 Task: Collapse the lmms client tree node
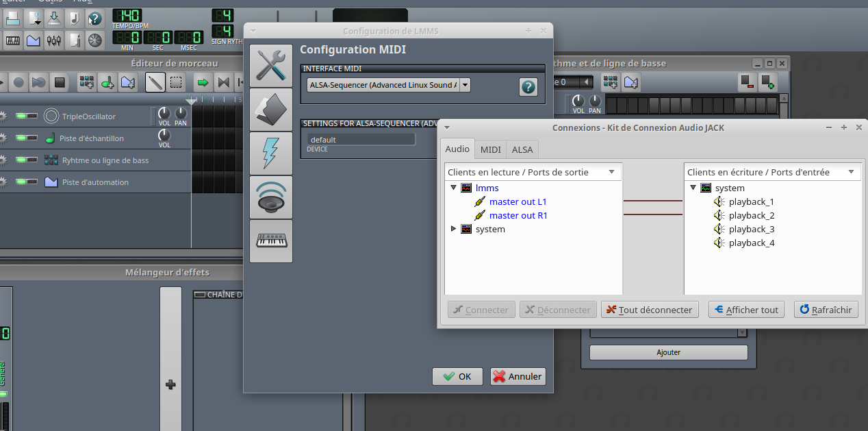[453, 188]
